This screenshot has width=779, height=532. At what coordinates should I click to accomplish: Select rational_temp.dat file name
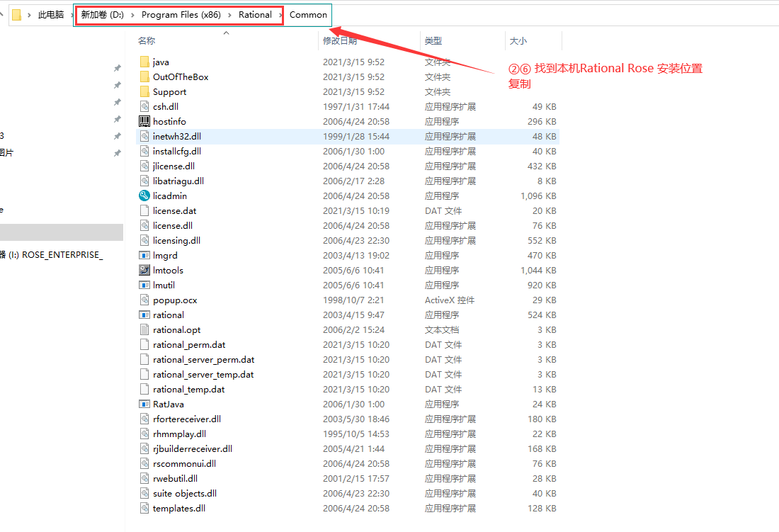click(x=188, y=390)
